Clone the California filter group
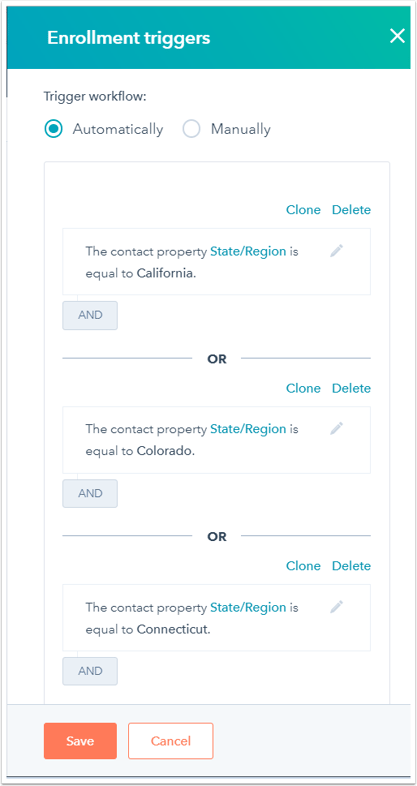The width and height of the screenshot is (417, 786). pyautogui.click(x=303, y=210)
